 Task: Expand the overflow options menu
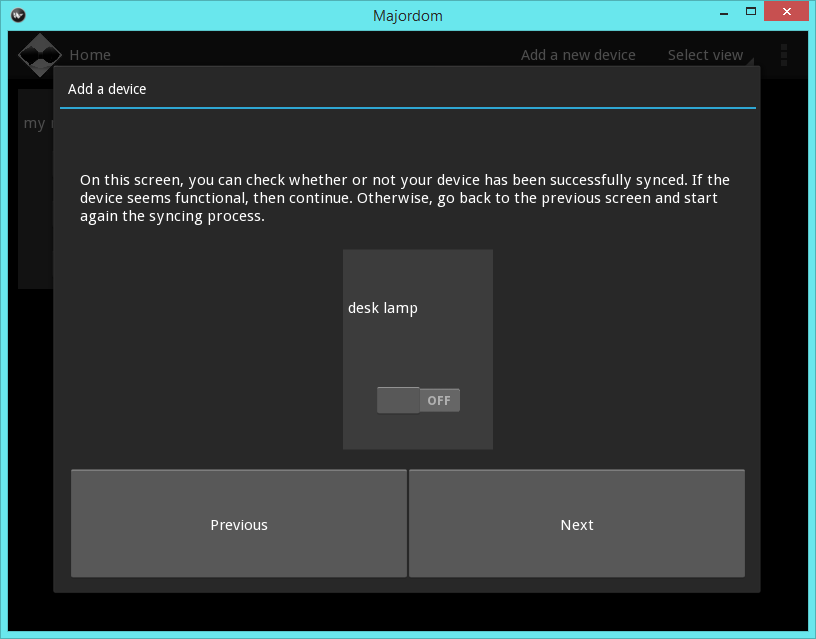pos(784,55)
